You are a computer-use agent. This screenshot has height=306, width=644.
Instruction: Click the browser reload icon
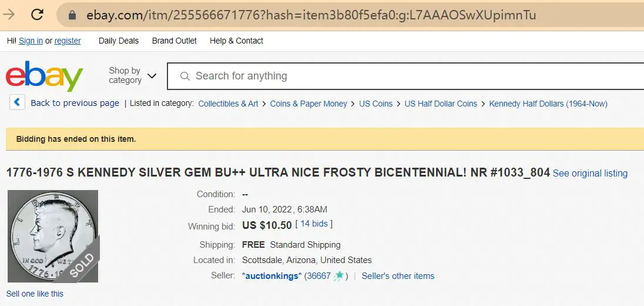pyautogui.click(x=38, y=15)
